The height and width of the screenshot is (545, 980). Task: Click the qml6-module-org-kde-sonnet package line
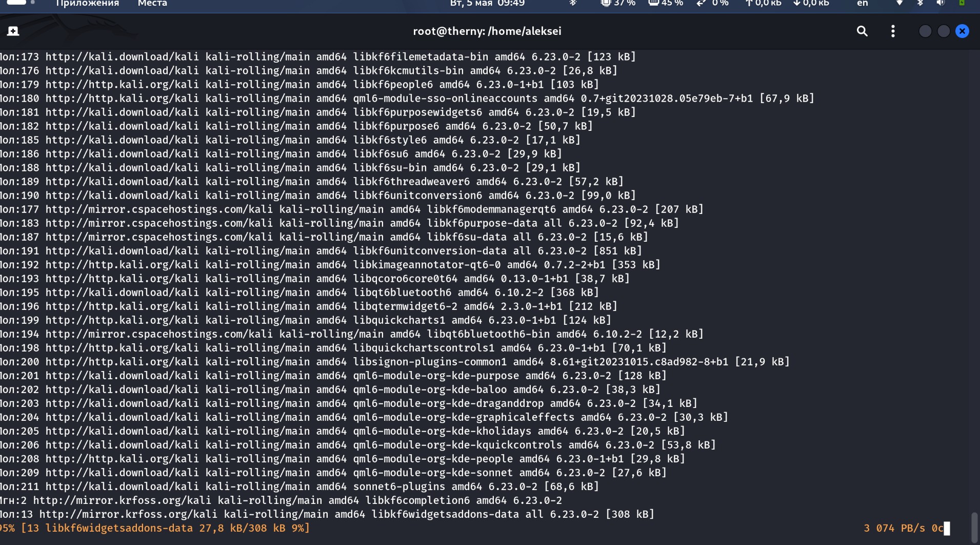coord(333,473)
